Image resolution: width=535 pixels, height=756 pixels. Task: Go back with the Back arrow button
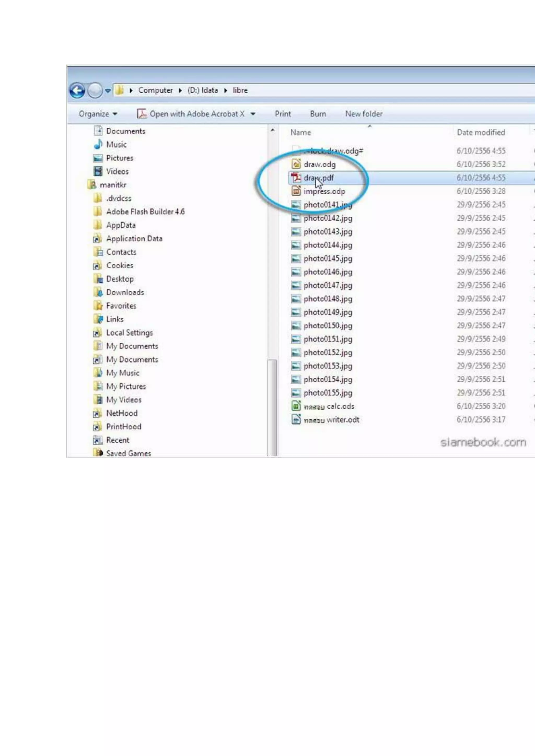click(77, 91)
